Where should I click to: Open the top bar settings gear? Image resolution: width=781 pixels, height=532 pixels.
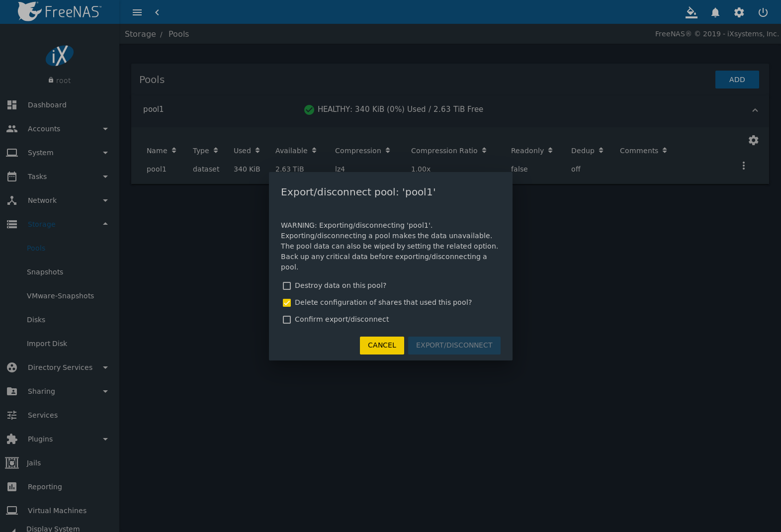click(739, 12)
